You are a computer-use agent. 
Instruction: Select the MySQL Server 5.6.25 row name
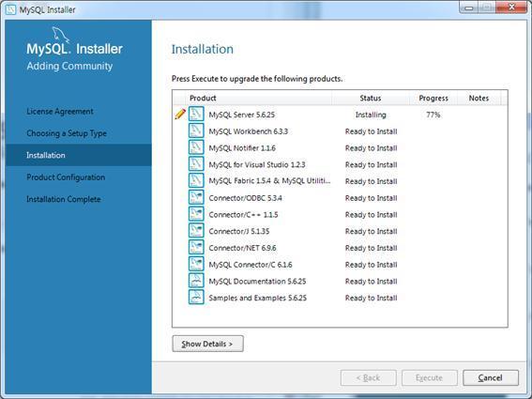point(241,115)
